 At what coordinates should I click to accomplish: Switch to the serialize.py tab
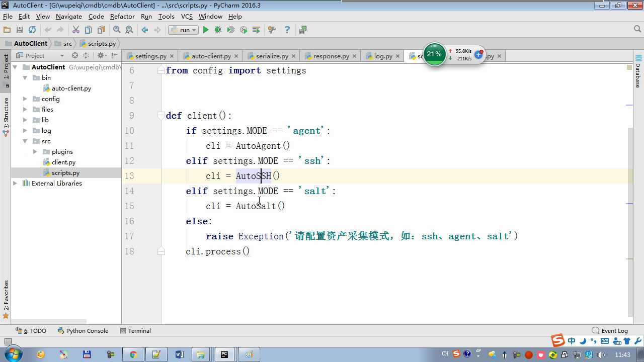click(272, 56)
